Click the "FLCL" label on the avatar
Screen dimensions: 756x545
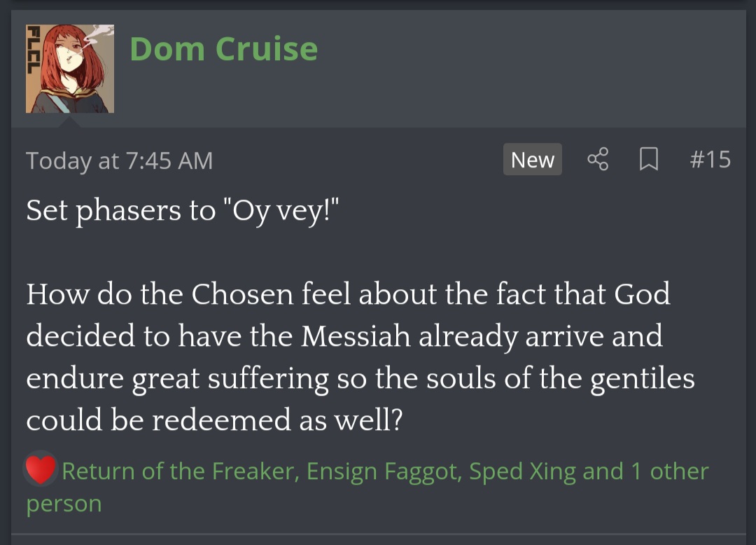click(31, 50)
